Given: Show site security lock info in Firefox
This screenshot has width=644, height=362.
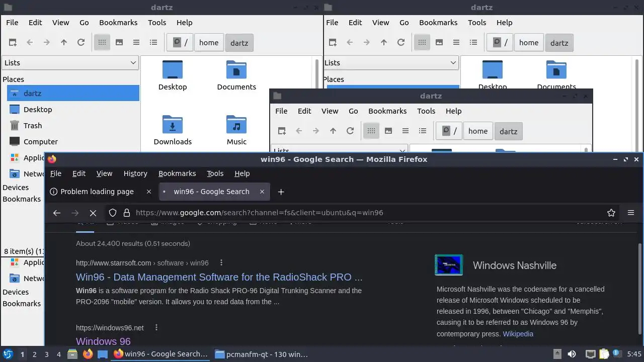Looking at the screenshot, I should (126, 213).
